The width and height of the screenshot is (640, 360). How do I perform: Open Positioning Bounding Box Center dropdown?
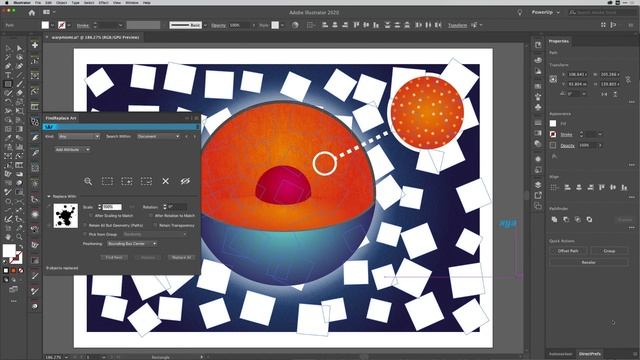tap(132, 244)
